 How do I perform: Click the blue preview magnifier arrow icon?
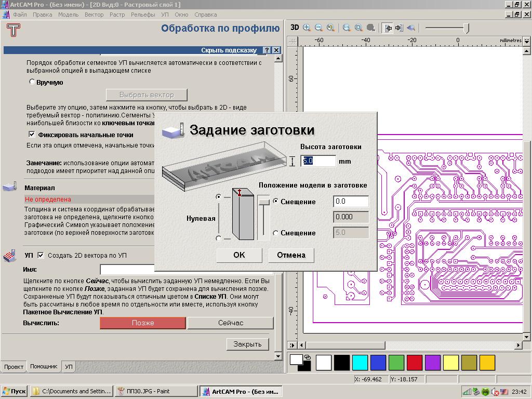411,28
